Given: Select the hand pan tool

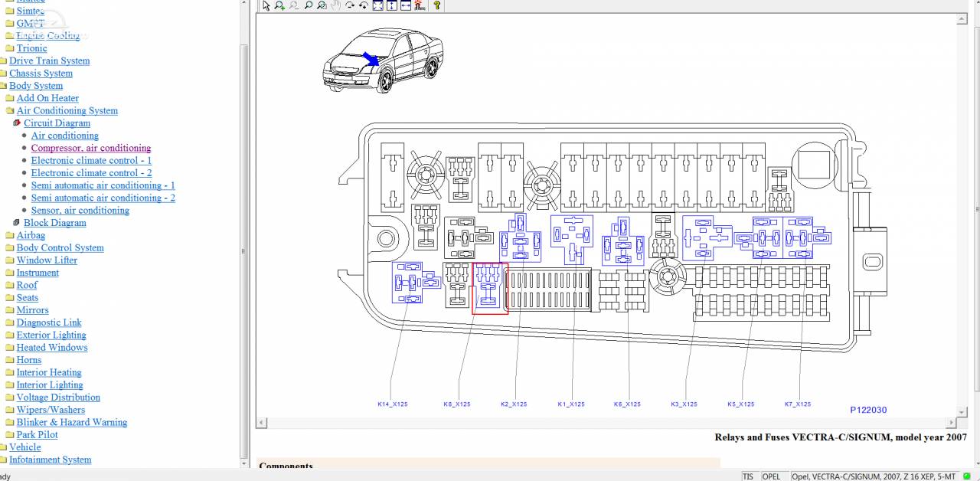Looking at the screenshot, I should [x=335, y=5].
